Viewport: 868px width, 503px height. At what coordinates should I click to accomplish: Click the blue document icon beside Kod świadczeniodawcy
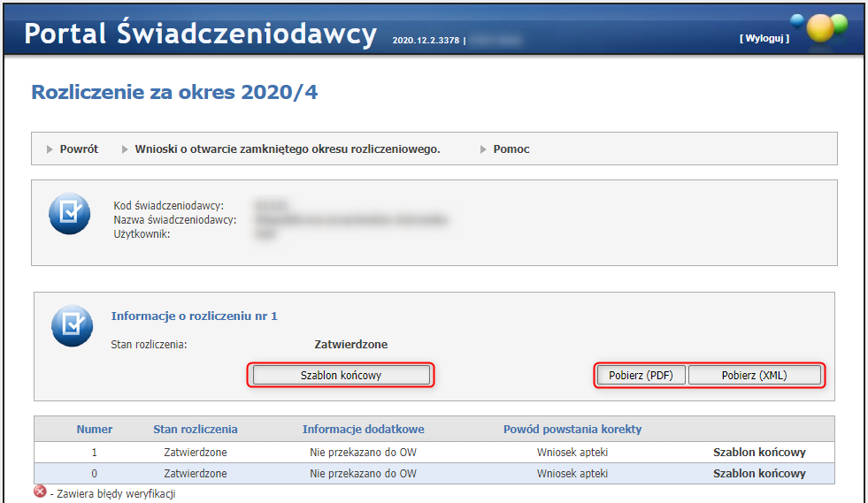point(69,213)
